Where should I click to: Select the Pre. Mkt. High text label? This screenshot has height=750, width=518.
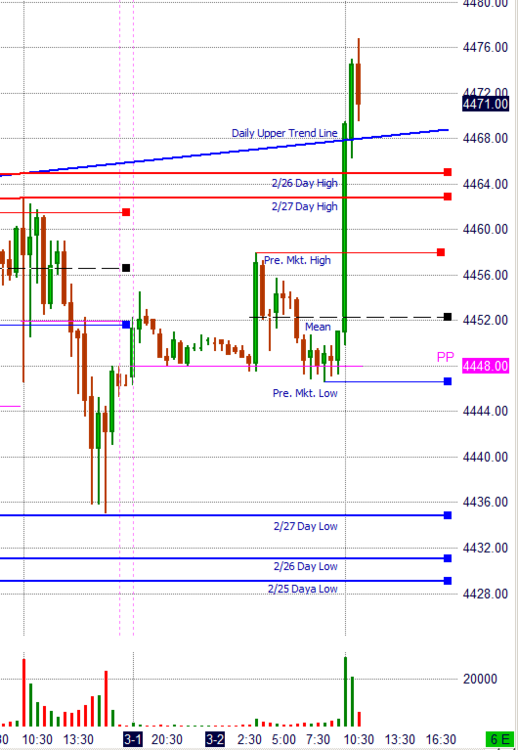pos(298,260)
